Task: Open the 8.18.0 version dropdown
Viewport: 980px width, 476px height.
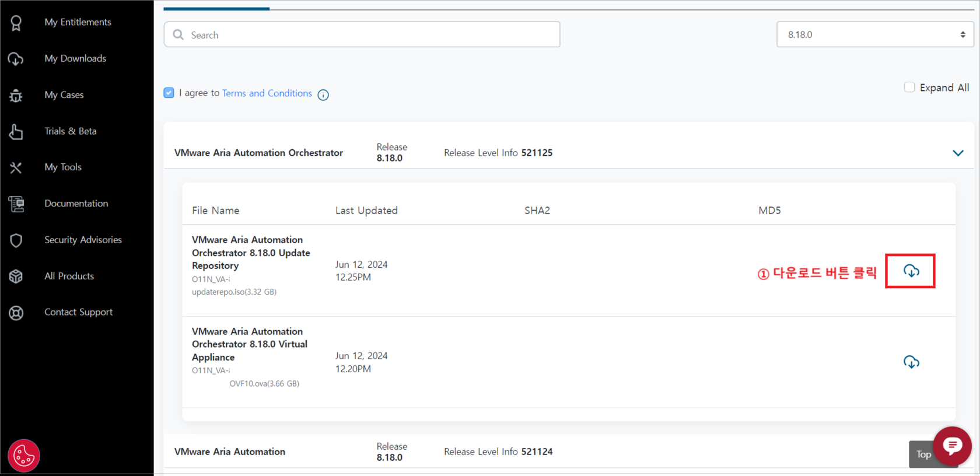Action: tap(875, 35)
